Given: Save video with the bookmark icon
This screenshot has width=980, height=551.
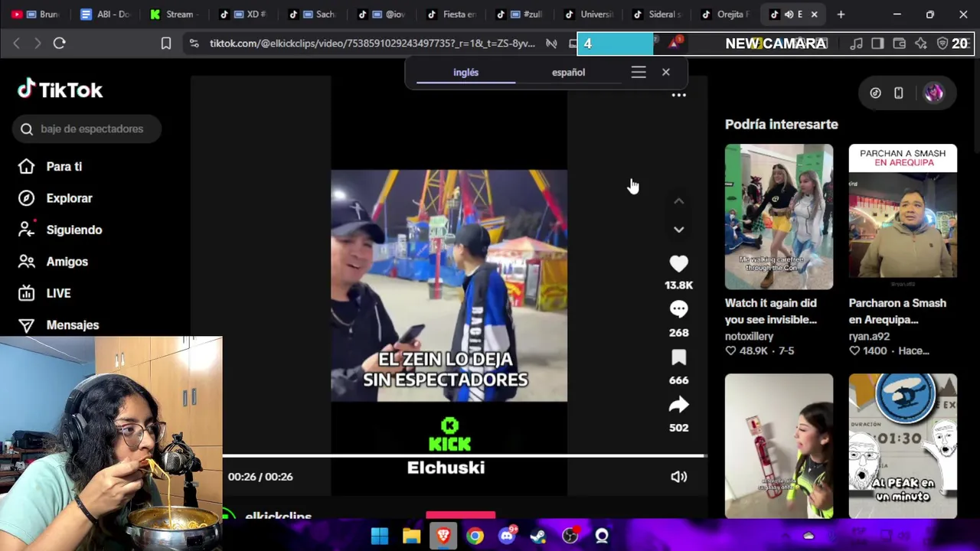Looking at the screenshot, I should coord(678,357).
